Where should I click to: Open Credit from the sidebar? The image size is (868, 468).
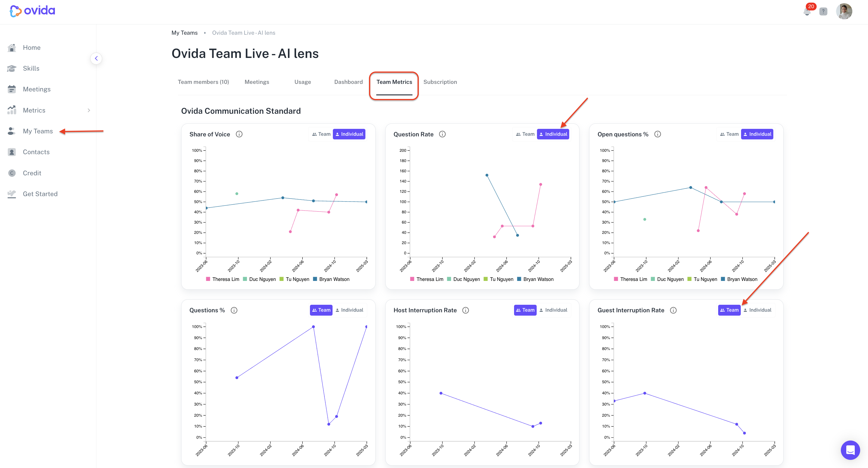[x=32, y=173]
